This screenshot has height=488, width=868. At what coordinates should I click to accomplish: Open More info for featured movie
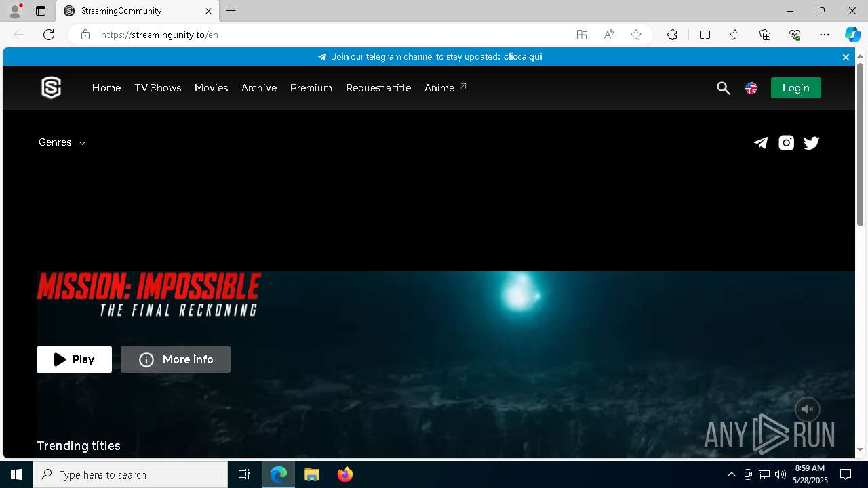click(176, 359)
